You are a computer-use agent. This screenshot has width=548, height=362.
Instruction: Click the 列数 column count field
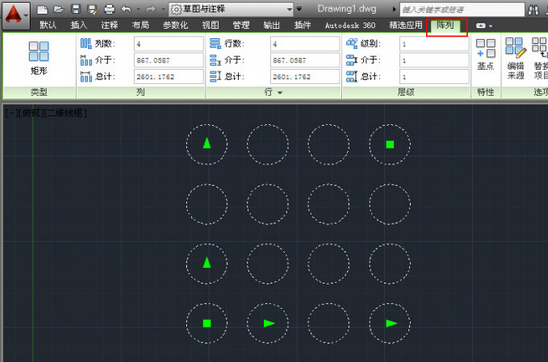pos(168,44)
